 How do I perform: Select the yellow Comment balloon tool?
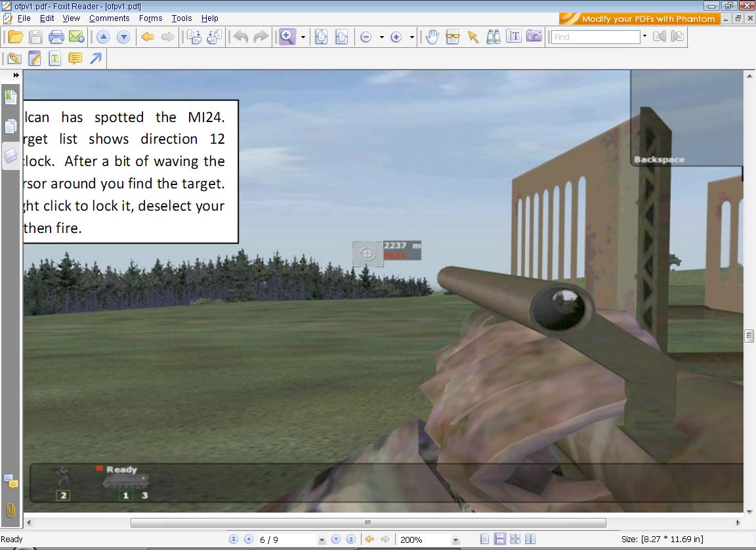click(x=75, y=58)
